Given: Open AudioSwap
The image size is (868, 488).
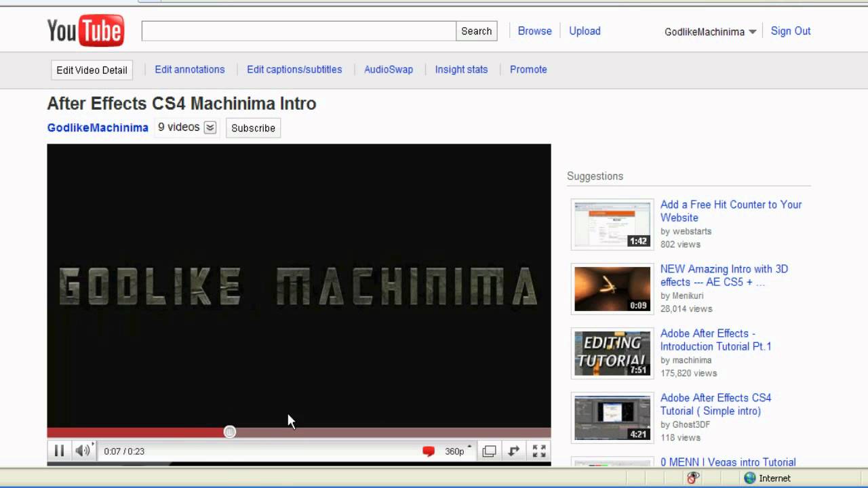Looking at the screenshot, I should click(389, 69).
